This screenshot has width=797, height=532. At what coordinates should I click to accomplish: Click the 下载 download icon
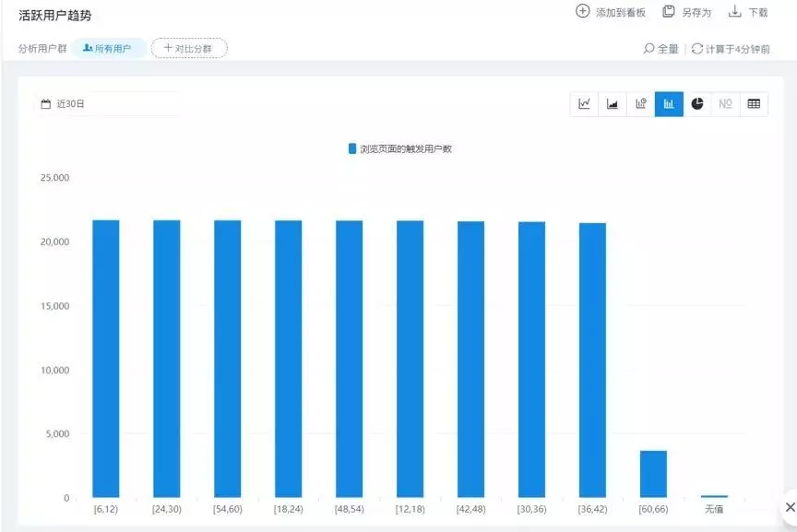(x=734, y=11)
